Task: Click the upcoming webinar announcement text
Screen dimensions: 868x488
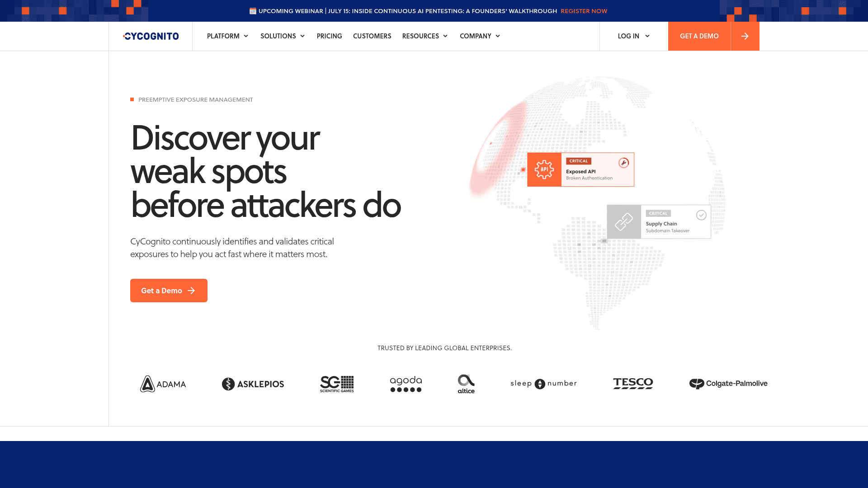Action: click(x=408, y=11)
